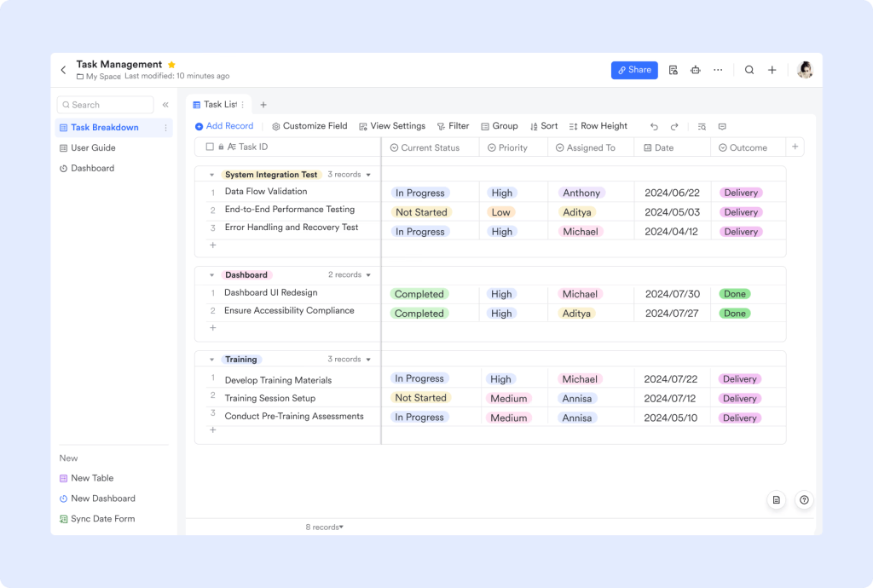The image size is (873, 588).
Task: Create a New Table
Action: [x=87, y=478]
